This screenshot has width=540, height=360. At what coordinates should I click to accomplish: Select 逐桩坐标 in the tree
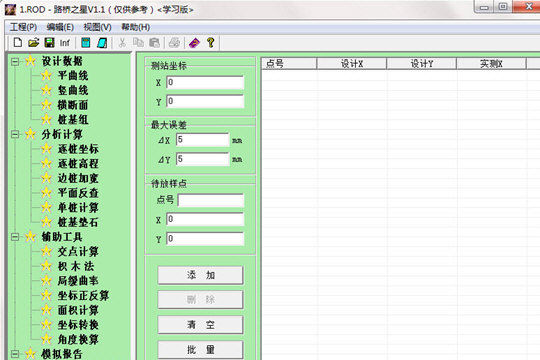78,149
